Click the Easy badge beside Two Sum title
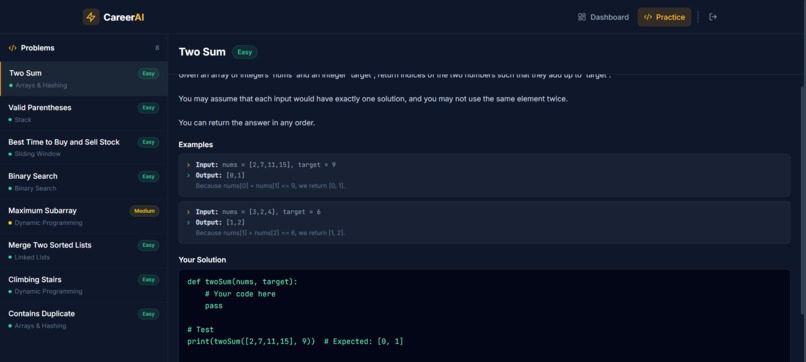 [x=245, y=52]
